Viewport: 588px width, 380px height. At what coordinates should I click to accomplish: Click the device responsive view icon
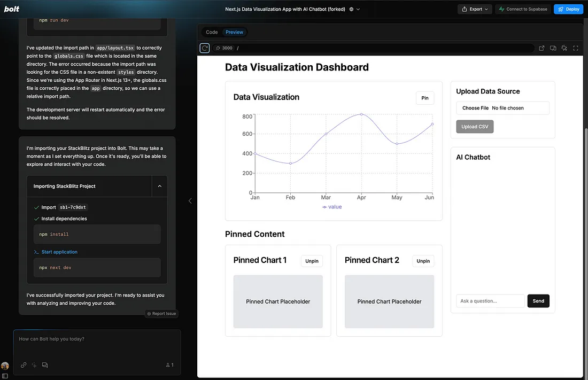553,48
